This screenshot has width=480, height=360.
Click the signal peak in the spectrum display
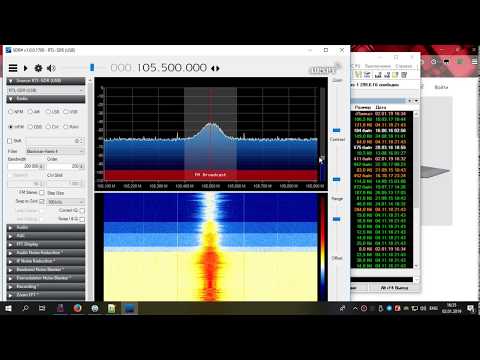point(211,124)
